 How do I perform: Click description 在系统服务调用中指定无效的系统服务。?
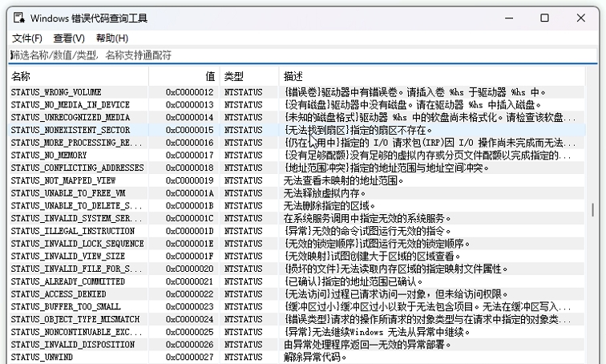pos(367,218)
